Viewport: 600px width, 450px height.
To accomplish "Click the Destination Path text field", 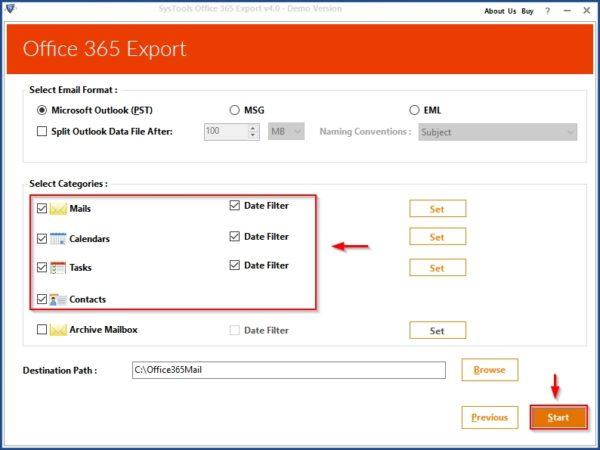I will coord(289,370).
